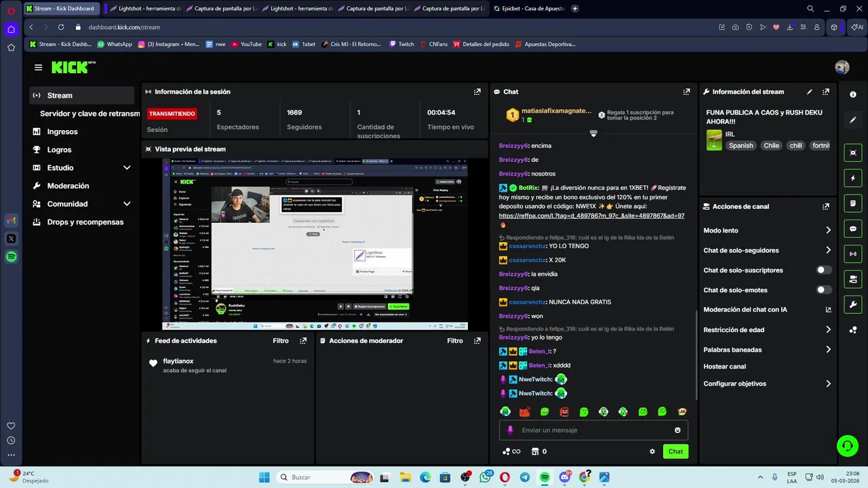Open Filtro in Feed de actividades
Image resolution: width=868 pixels, height=488 pixels.
pyautogui.click(x=281, y=341)
